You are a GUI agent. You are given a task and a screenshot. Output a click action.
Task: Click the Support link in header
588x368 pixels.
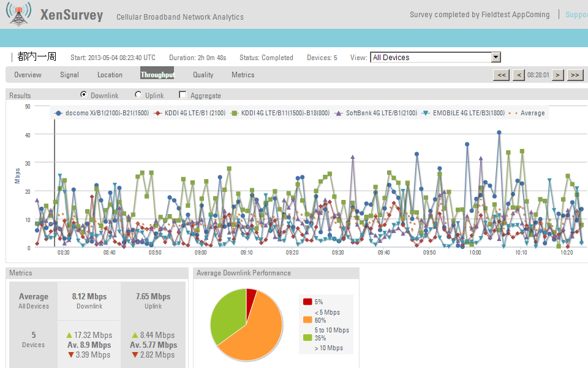pyautogui.click(x=576, y=15)
